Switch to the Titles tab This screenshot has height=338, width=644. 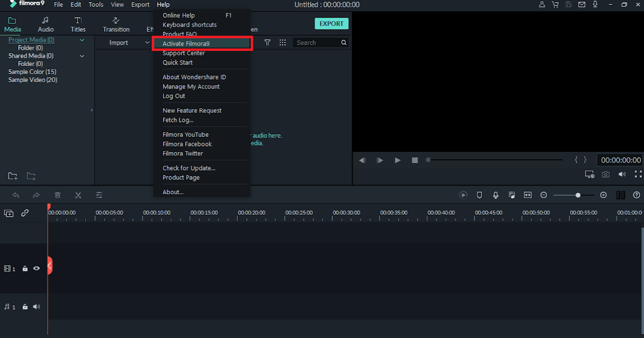78,25
